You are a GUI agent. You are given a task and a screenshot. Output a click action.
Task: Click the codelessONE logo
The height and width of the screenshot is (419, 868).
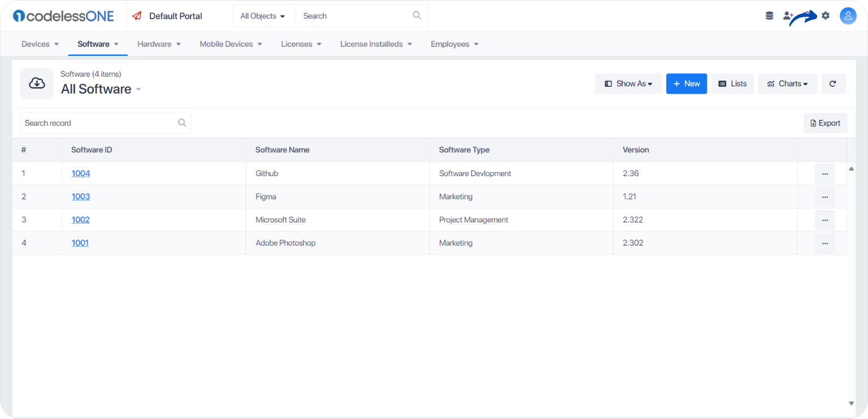(x=63, y=16)
